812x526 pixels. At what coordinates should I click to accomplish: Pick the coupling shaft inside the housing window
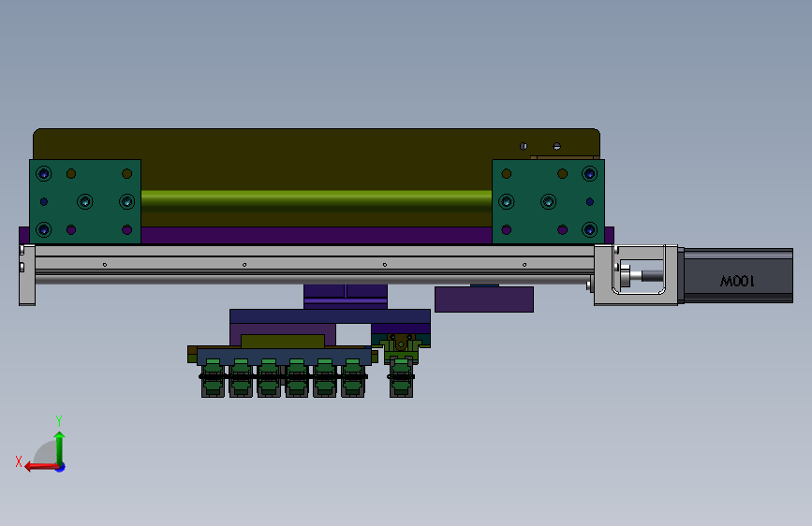coord(642,275)
